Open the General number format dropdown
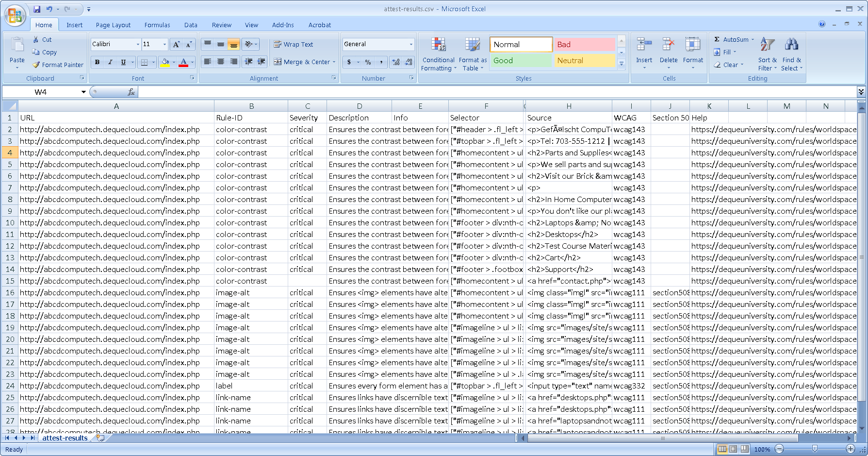 [411, 44]
